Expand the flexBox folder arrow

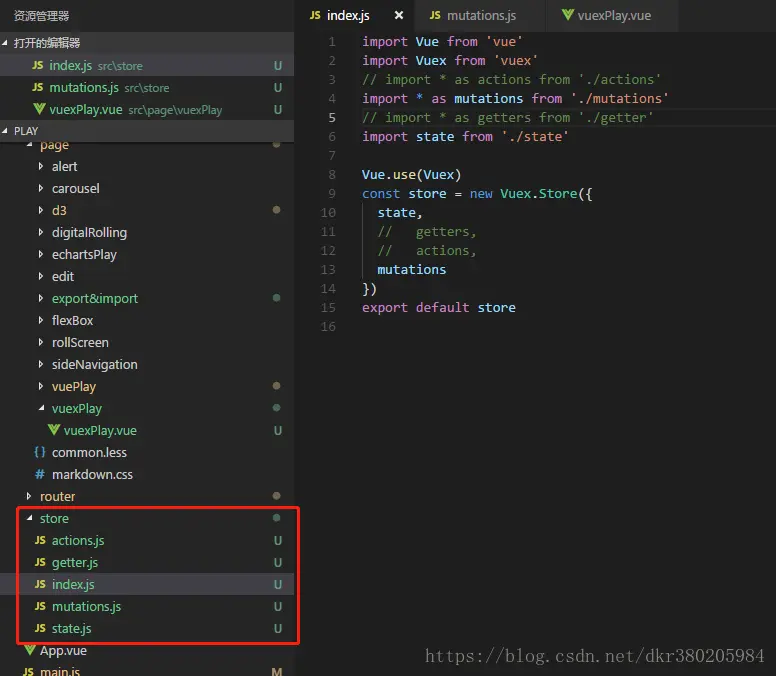click(x=41, y=320)
